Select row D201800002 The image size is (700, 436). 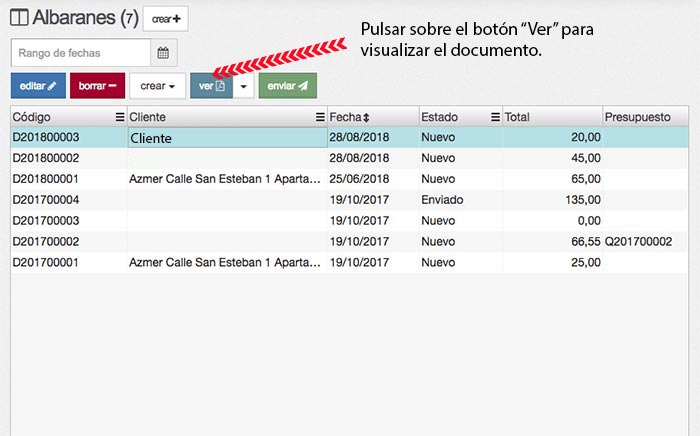point(349,158)
